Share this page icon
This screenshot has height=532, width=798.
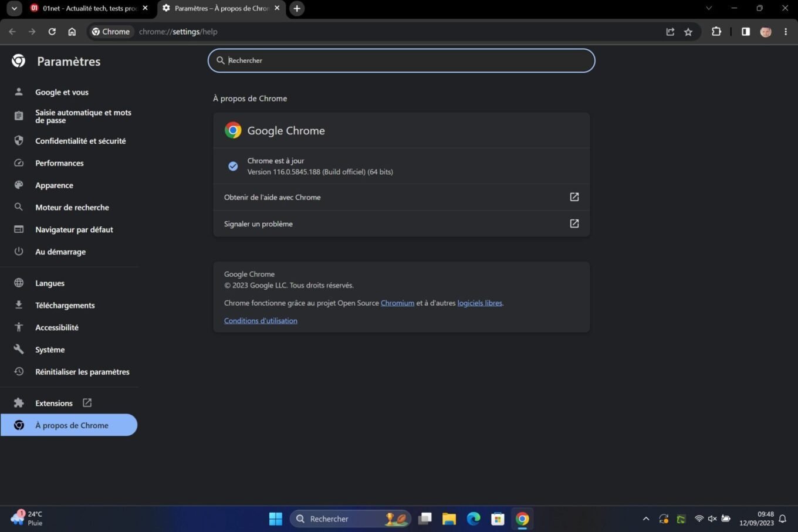pos(670,32)
